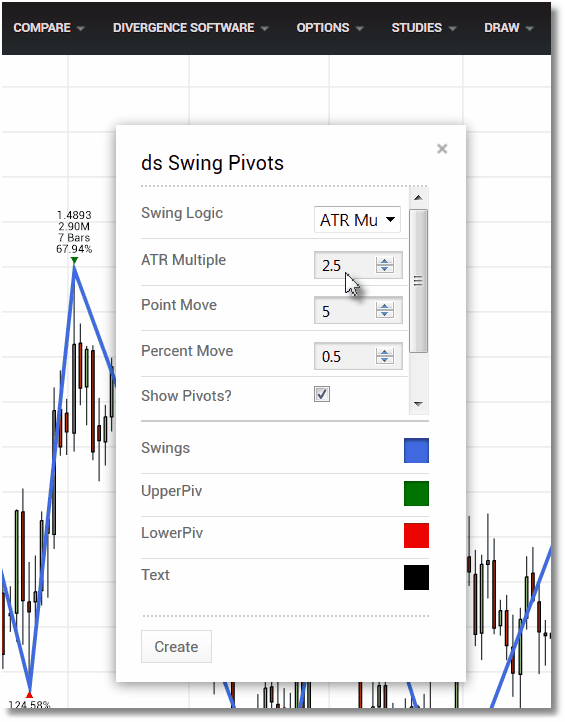The height and width of the screenshot is (722, 565).
Task: Click the Create button
Action: (x=176, y=646)
